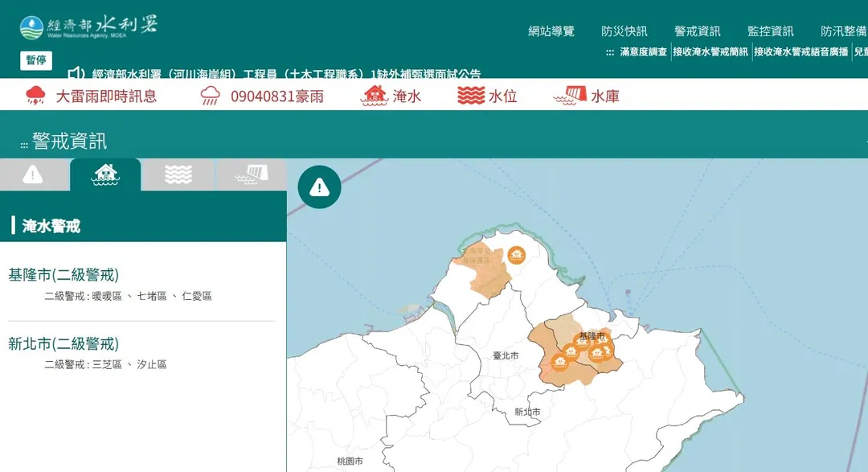The height and width of the screenshot is (472, 868).
Task: Open the 滿意度調查 link
Action: (643, 51)
